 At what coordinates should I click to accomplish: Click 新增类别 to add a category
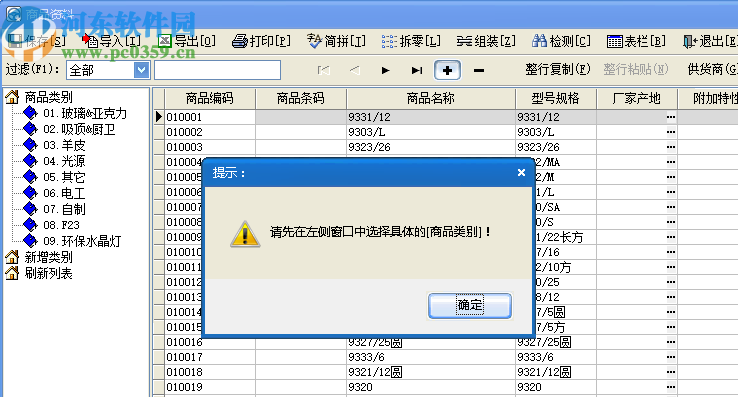click(x=48, y=258)
